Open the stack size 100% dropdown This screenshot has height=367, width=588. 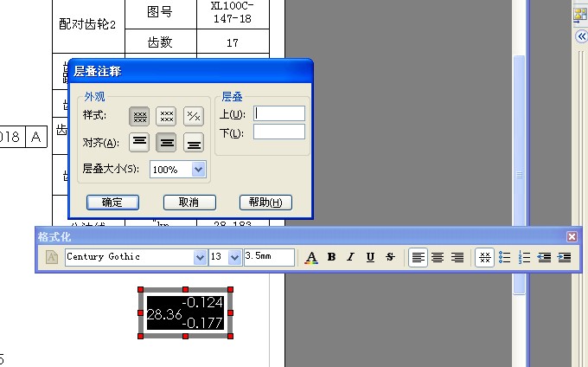coord(198,170)
